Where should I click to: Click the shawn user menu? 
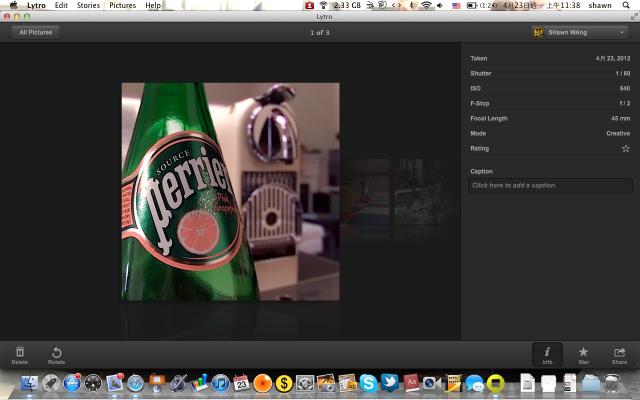click(600, 5)
